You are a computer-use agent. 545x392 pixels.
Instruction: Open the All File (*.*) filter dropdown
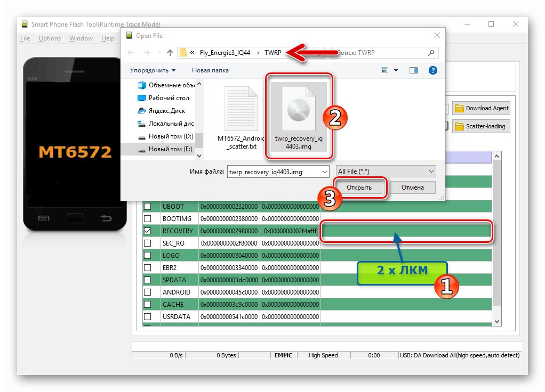point(386,171)
